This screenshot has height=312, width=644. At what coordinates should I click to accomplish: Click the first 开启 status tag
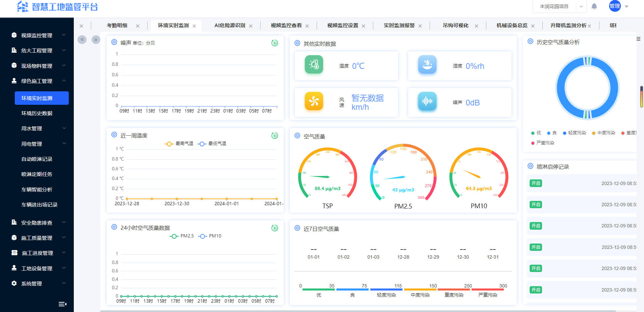click(536, 183)
